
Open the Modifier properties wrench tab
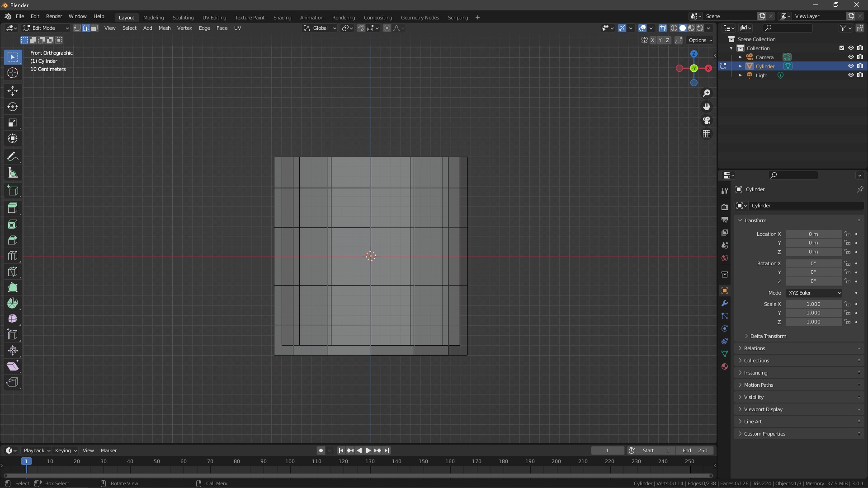pyautogui.click(x=725, y=303)
